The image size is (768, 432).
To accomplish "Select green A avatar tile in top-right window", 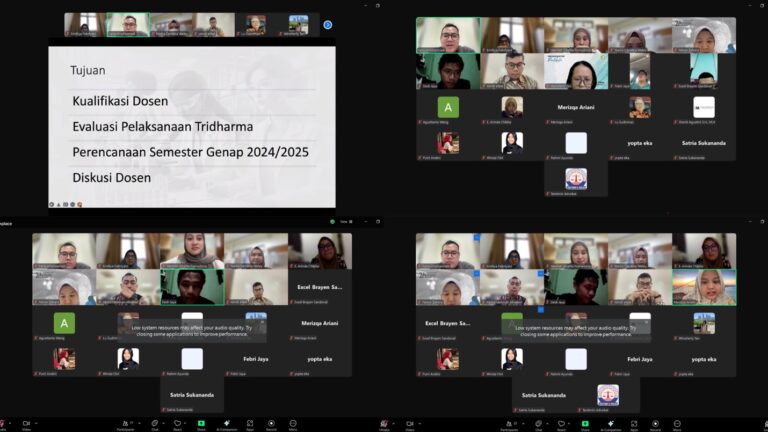I will [448, 107].
